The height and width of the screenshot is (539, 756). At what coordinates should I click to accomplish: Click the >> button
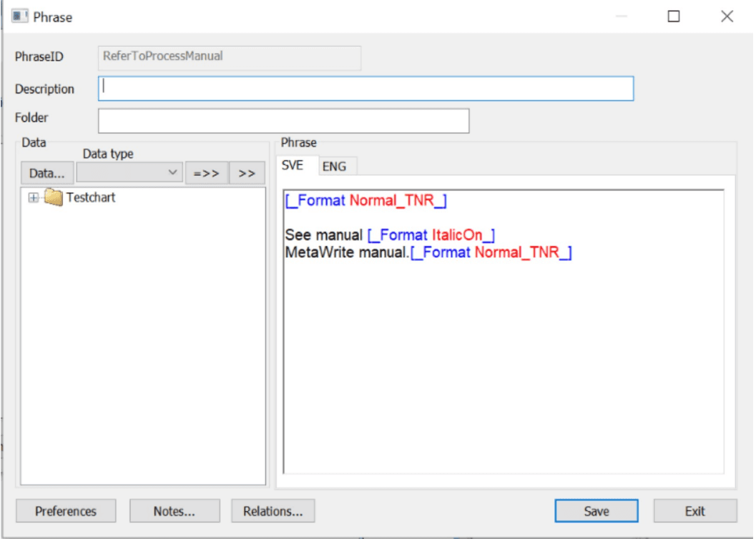pos(247,173)
